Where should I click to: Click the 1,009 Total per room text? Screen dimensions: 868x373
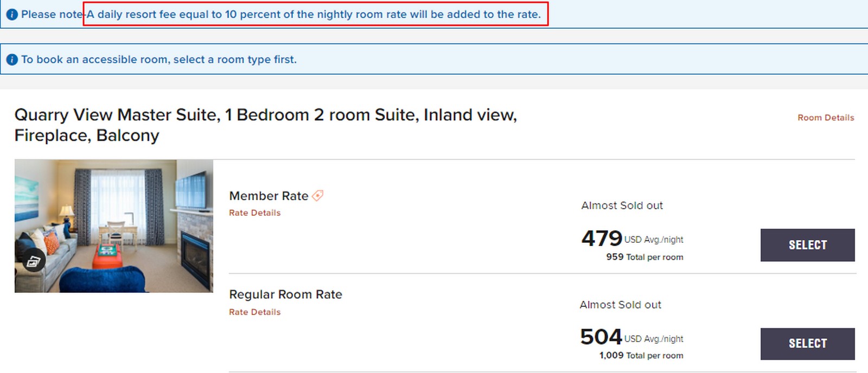coord(641,356)
